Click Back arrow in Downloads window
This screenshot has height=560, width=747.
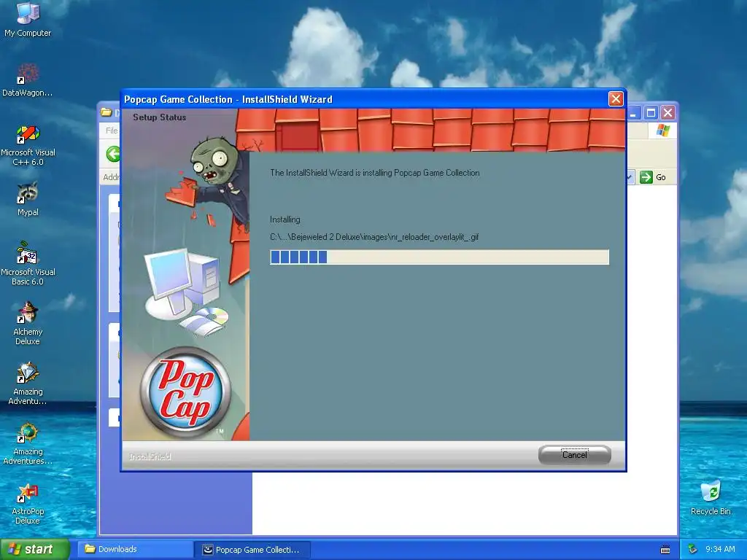tap(112, 155)
